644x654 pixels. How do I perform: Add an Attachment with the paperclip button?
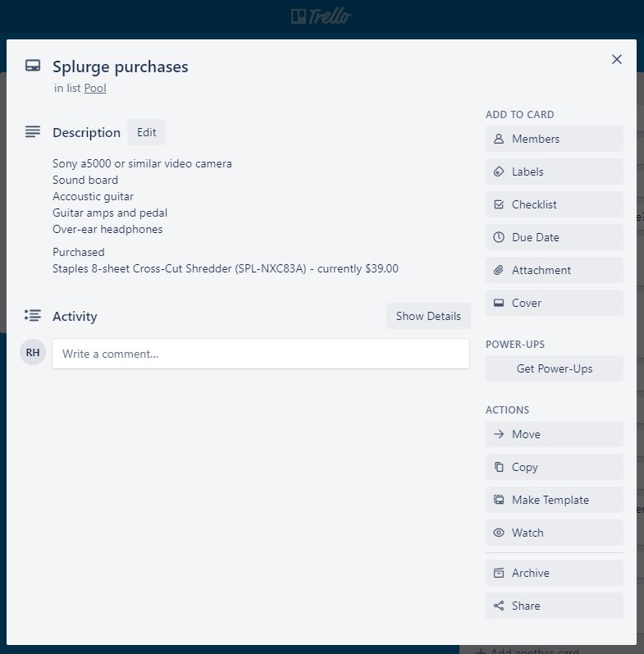pos(554,270)
